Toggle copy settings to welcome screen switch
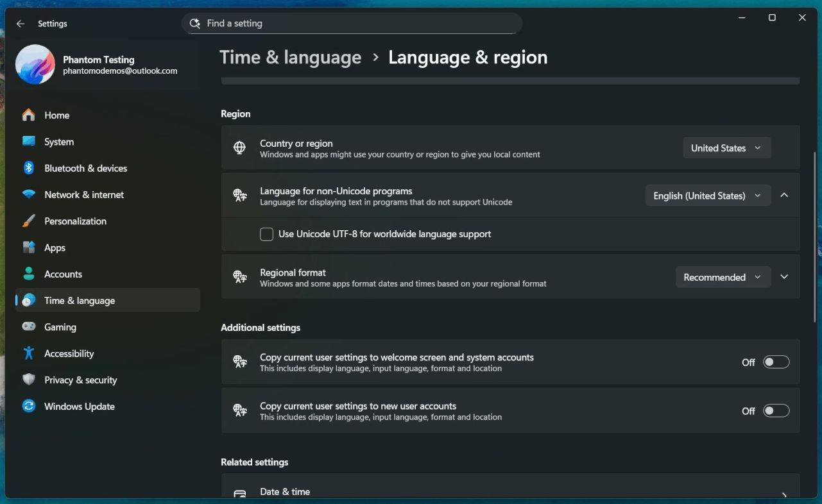The height and width of the screenshot is (504, 822). [x=776, y=362]
